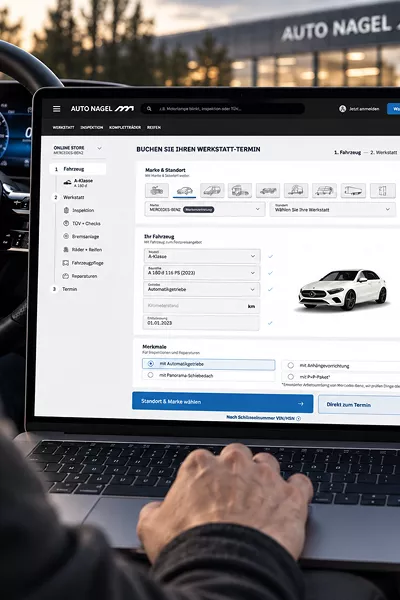The image size is (400, 600).
Task: Select the pickup vehicle type icon
Action: tap(268, 191)
